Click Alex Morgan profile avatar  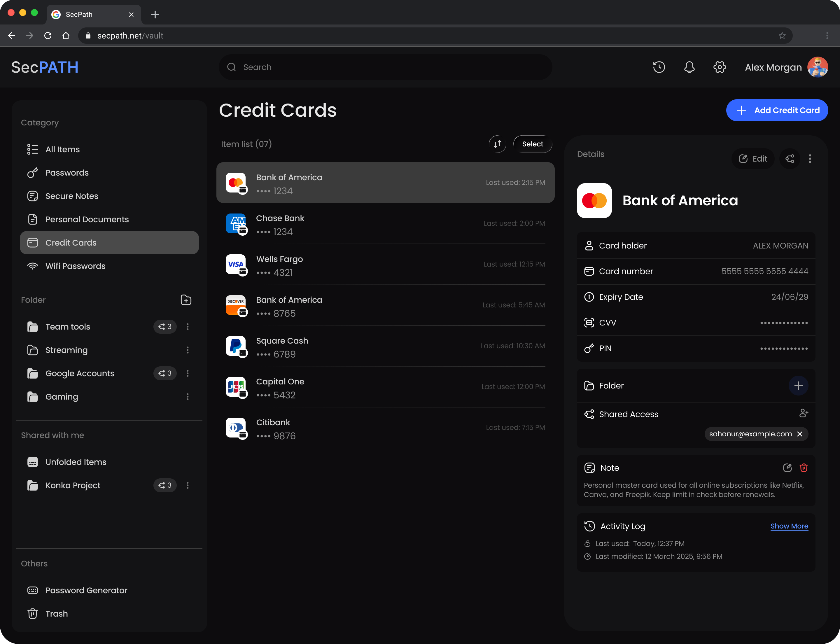pos(817,67)
